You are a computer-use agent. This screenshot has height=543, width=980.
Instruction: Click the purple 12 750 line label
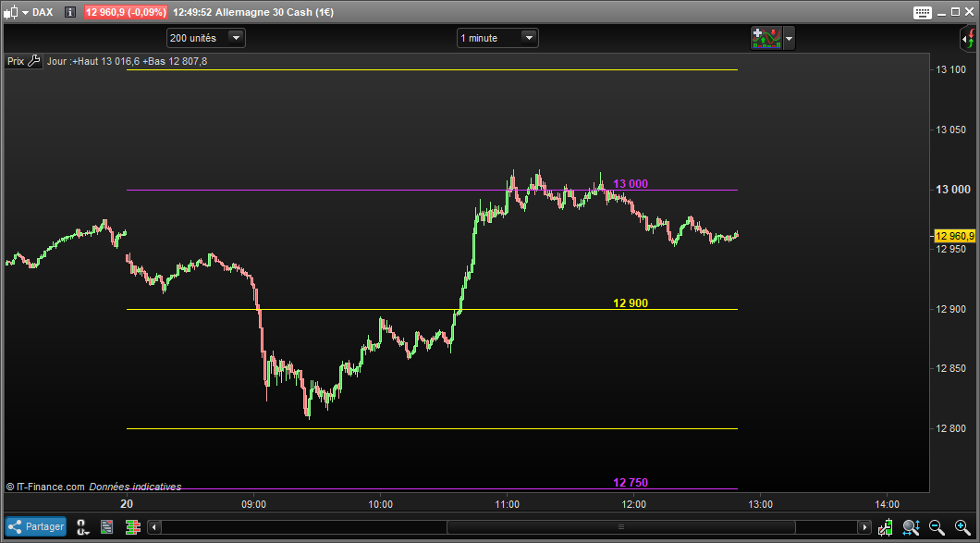631,482
